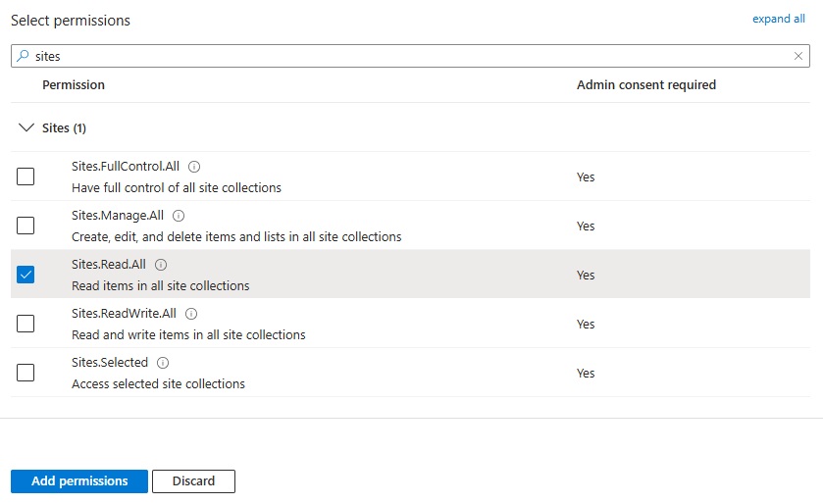This screenshot has width=823, height=504.
Task: Click info icon next to Sites.Read.All
Action: coord(161,265)
